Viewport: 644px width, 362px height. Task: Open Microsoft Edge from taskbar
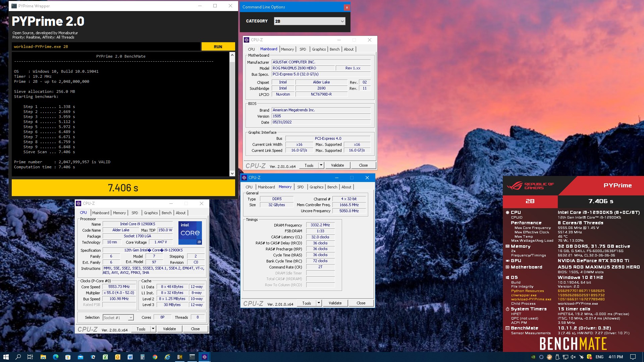coord(56,357)
